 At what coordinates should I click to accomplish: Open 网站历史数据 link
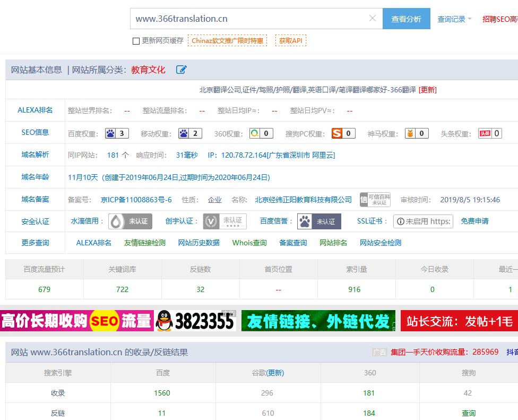point(199,243)
